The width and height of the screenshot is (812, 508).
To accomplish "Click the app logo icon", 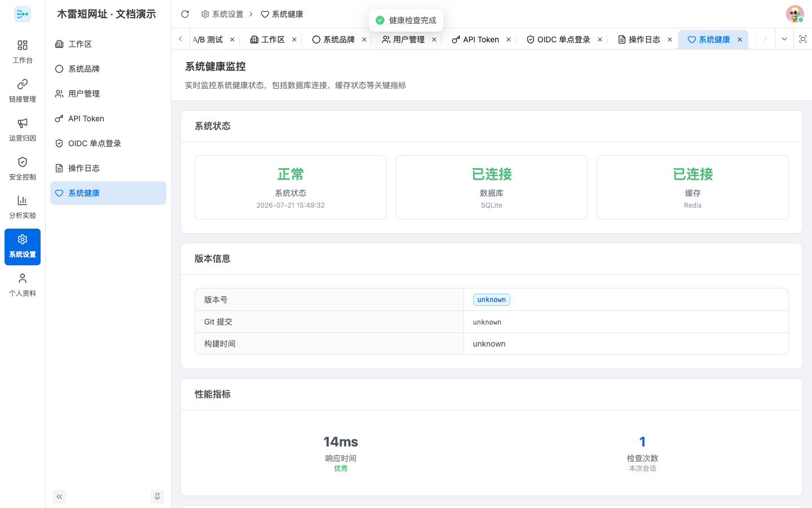I will pyautogui.click(x=23, y=14).
